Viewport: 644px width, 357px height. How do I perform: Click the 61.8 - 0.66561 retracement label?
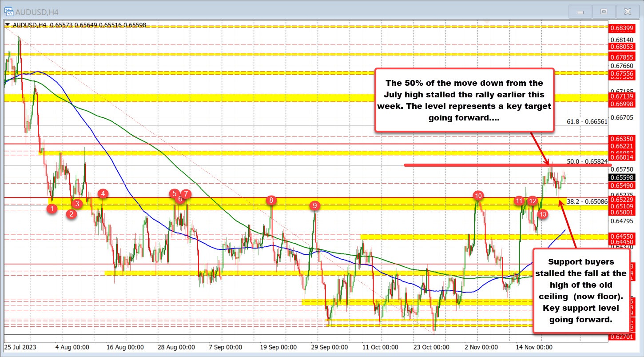[x=588, y=120]
